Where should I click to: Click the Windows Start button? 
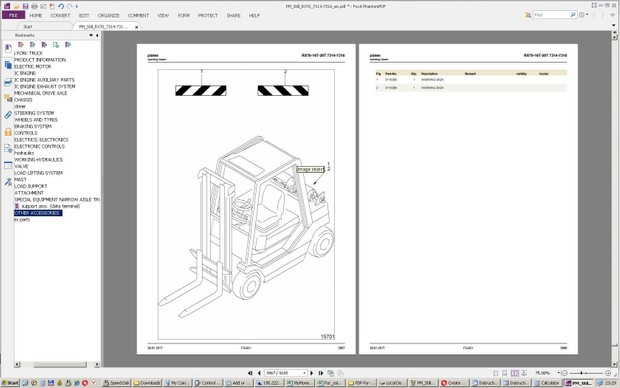tap(10, 383)
